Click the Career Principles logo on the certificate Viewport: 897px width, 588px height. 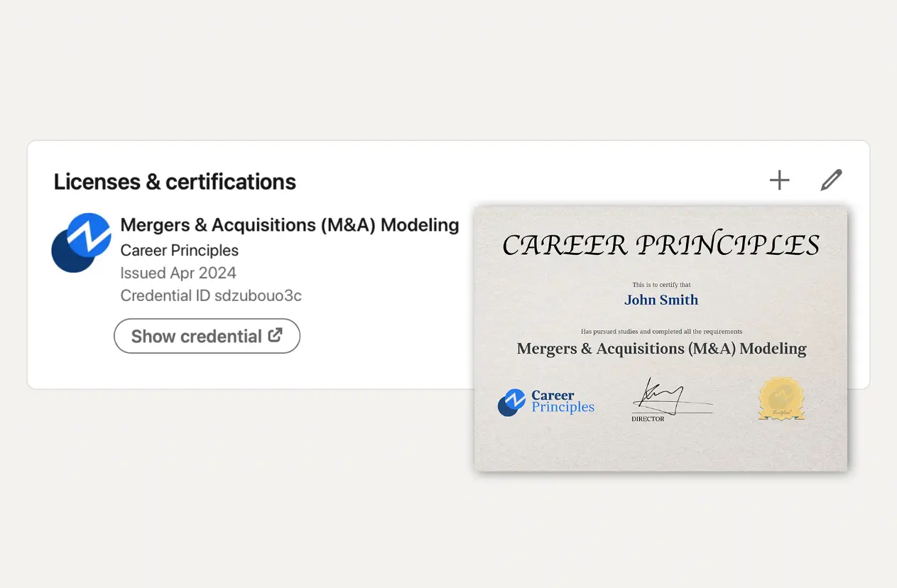pos(545,402)
